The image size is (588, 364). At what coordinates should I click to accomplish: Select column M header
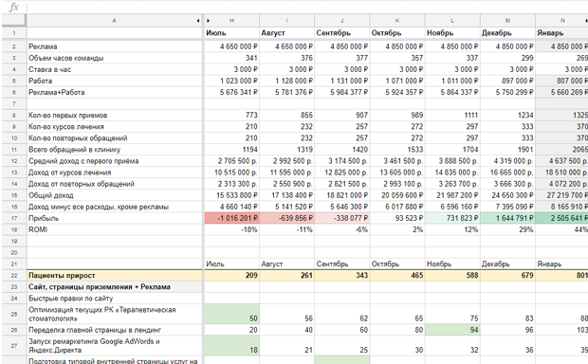tap(507, 21)
